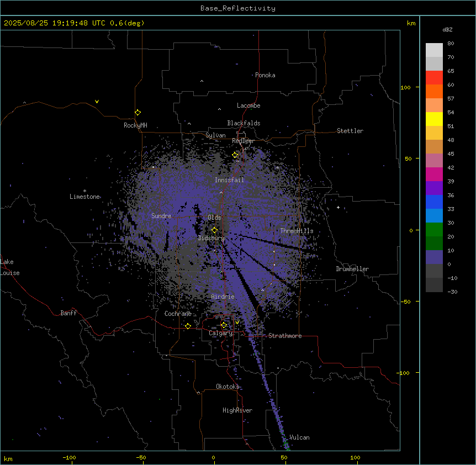Click the Innisfail city label
476x465 pixels.
pos(229,180)
